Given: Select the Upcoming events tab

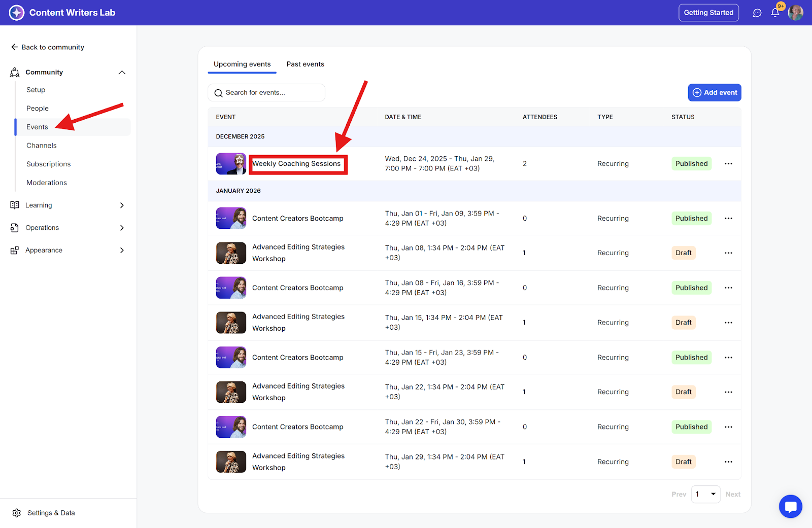Looking at the screenshot, I should [242, 64].
